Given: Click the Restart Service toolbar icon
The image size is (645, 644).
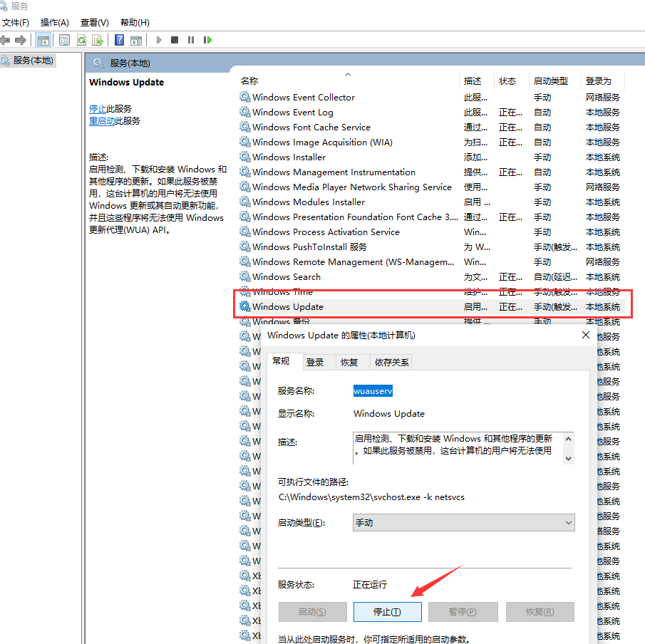Looking at the screenshot, I should point(207,40).
